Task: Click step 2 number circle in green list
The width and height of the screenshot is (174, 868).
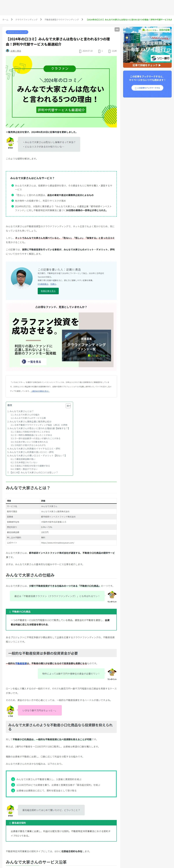Action: [13, 785]
